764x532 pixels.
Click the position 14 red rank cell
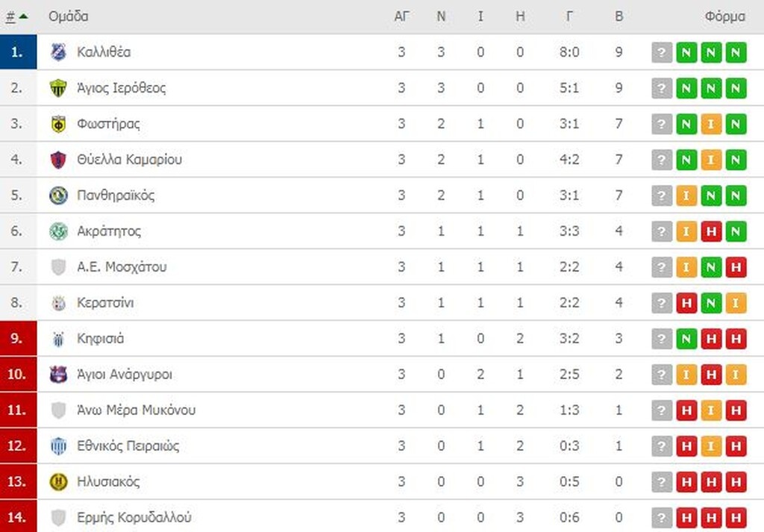pos(18,518)
